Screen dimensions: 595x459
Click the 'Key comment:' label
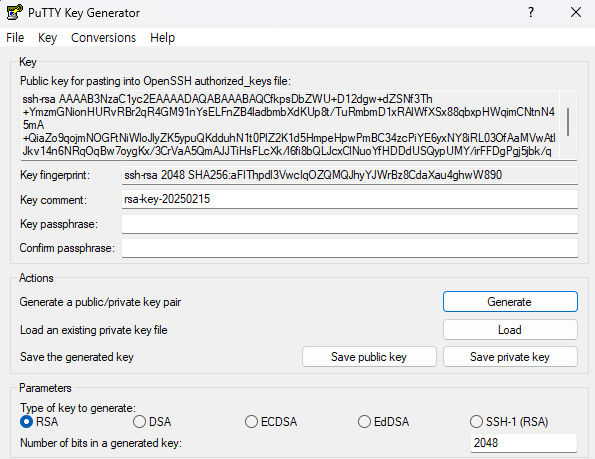pyautogui.click(x=53, y=200)
